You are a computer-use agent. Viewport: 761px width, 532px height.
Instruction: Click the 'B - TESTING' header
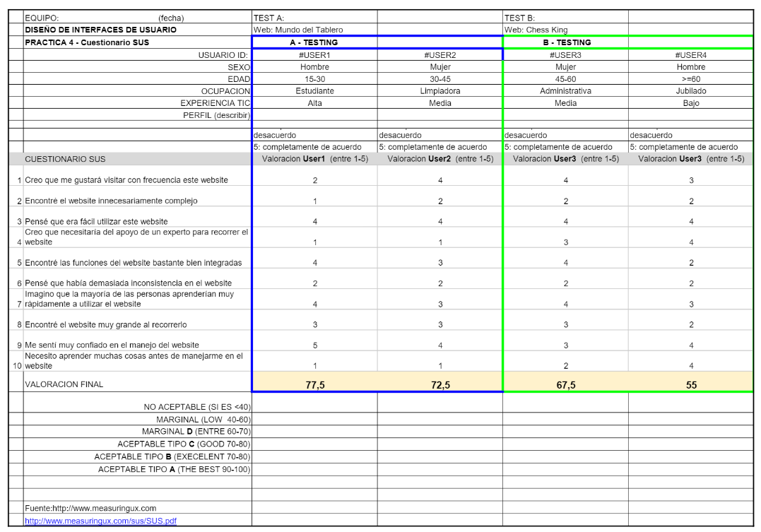point(567,42)
